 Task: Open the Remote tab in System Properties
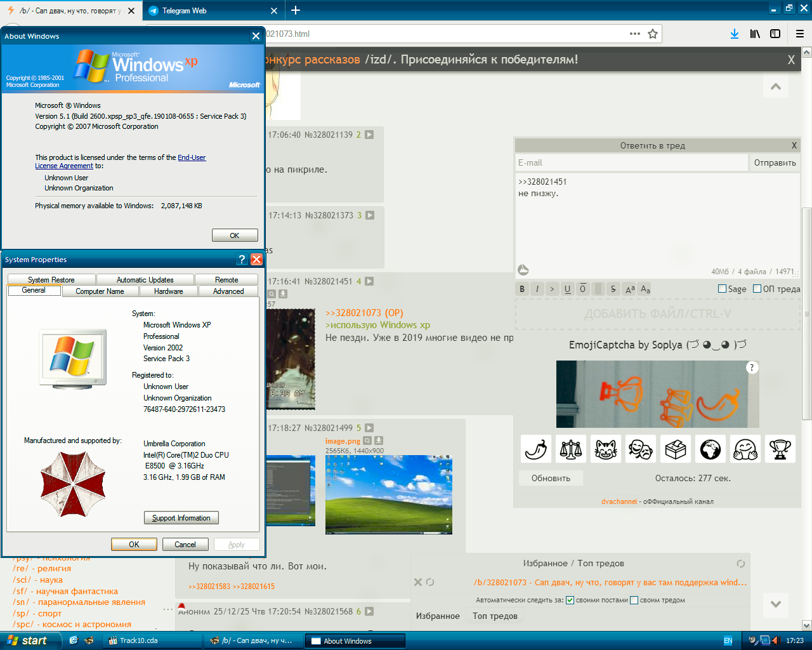coord(226,280)
